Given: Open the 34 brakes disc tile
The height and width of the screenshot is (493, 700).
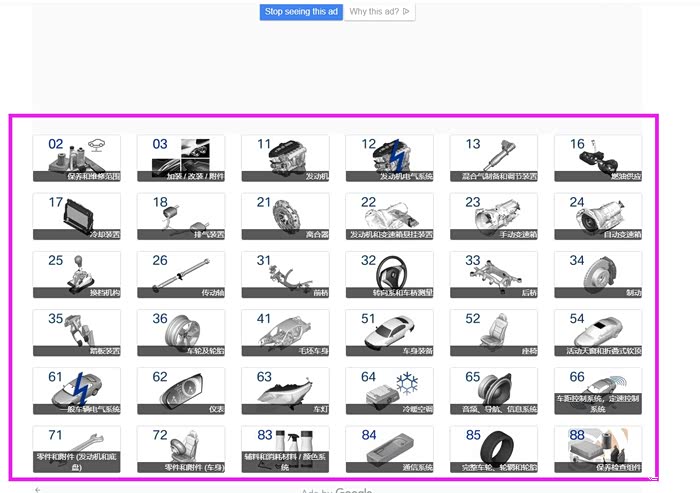Looking at the screenshot, I should [x=598, y=275].
